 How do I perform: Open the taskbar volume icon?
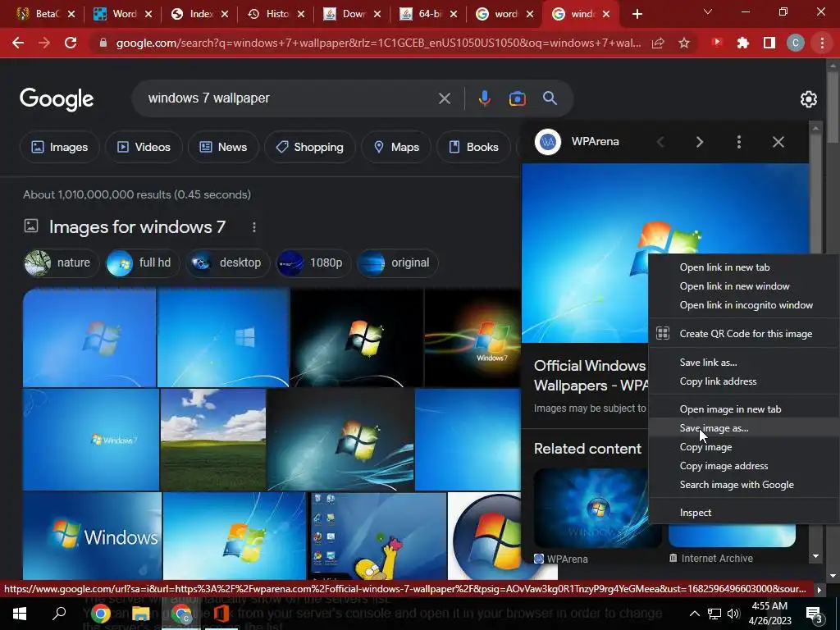(x=733, y=614)
